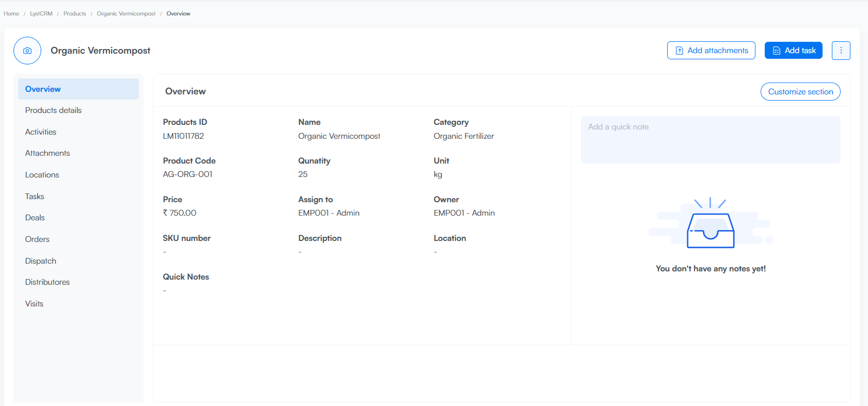Open the Tasks sidebar item
Viewport: 868px width, 406px height.
click(x=35, y=197)
